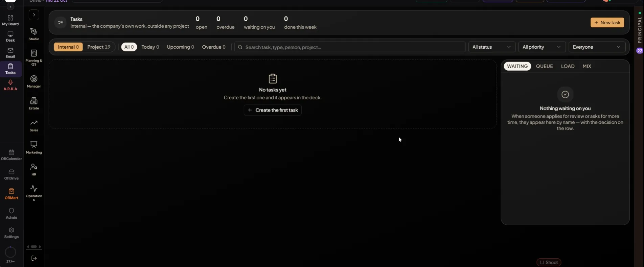Open the Manager module
Screen dimensions: 644x267
coord(34,81)
